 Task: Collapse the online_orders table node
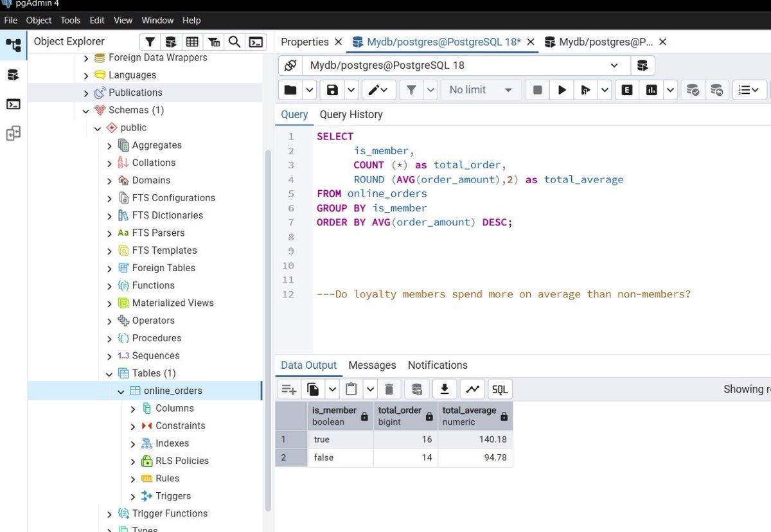click(121, 391)
